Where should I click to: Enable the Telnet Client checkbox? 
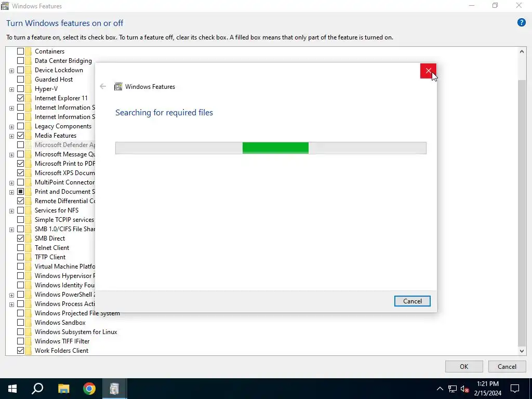20,248
